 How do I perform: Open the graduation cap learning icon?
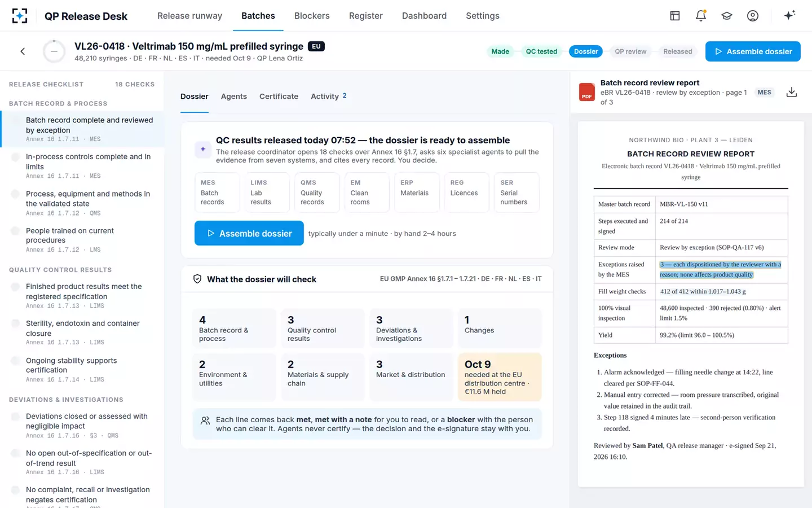(x=727, y=16)
